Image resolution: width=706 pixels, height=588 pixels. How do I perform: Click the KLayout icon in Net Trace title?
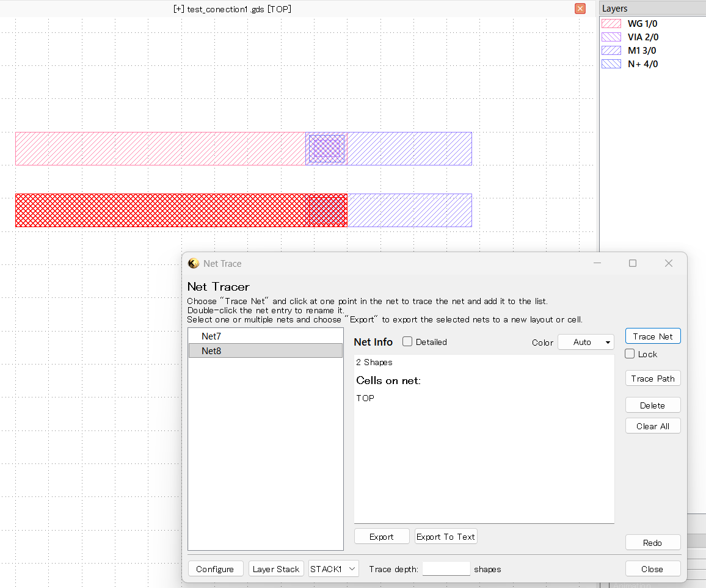click(x=194, y=263)
